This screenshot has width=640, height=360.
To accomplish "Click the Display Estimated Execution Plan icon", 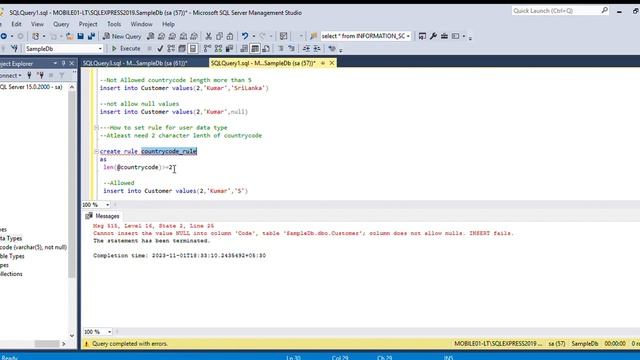I will tap(171, 49).
